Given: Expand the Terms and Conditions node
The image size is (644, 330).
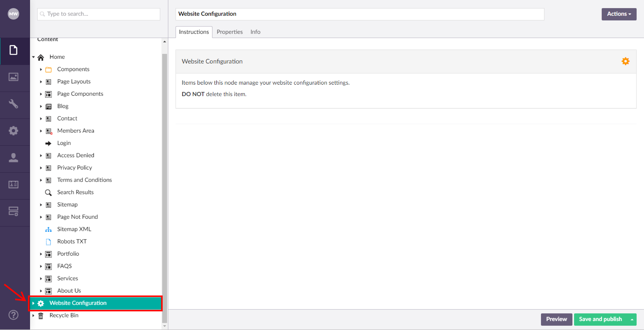Looking at the screenshot, I should click(41, 180).
